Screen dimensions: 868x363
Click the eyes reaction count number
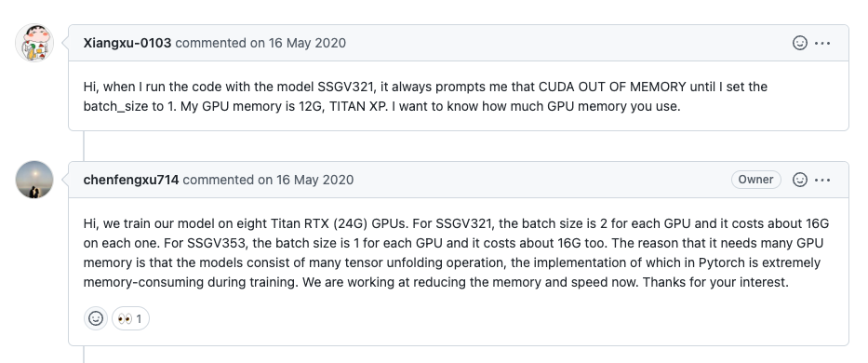pyautogui.click(x=139, y=319)
